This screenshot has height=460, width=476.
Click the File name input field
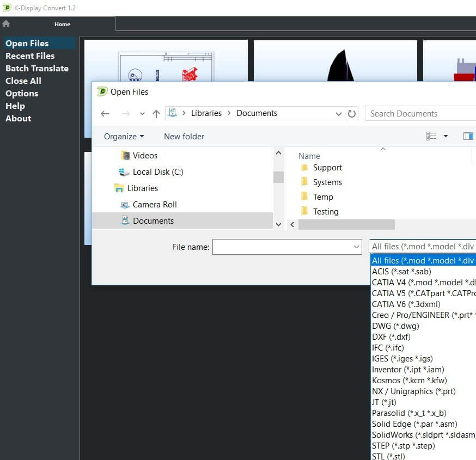coord(283,247)
